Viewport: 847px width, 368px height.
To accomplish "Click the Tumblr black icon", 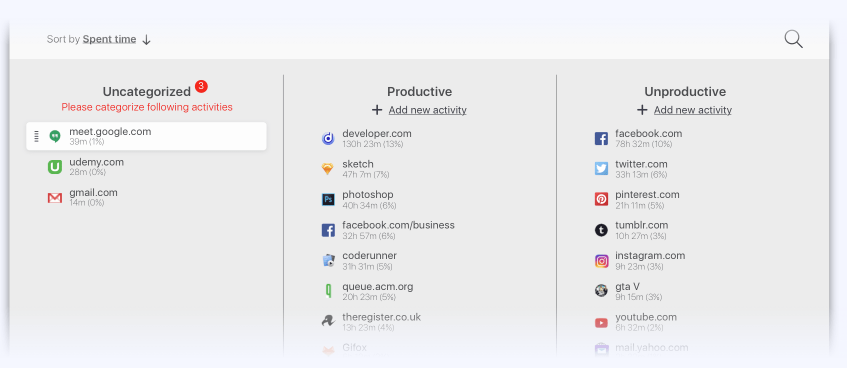I will point(601,231).
